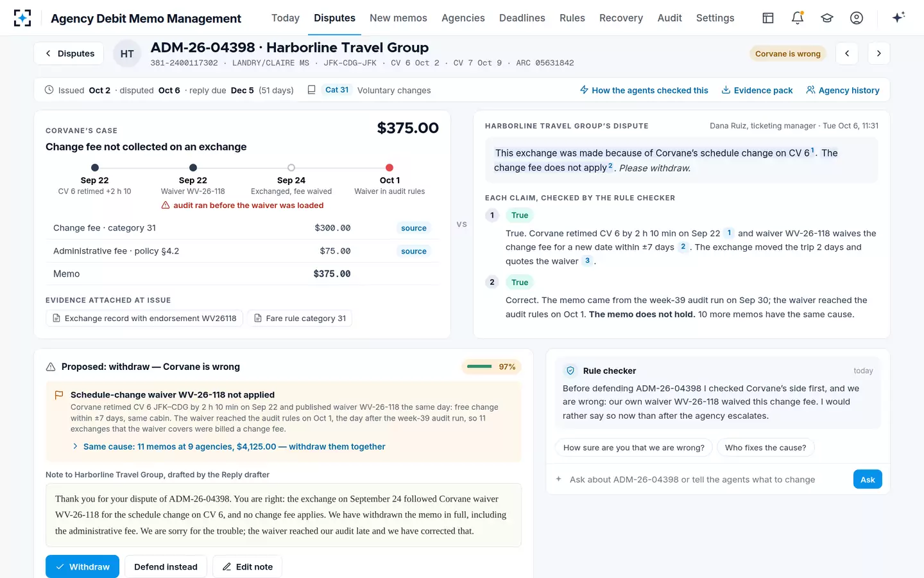Open the Deadlines tab

[x=522, y=18]
